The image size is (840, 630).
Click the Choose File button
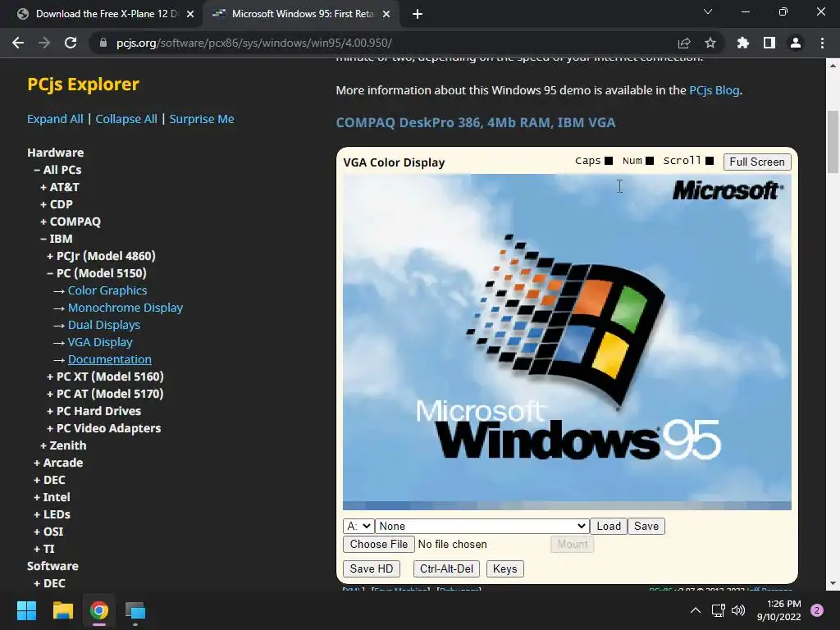tap(379, 545)
